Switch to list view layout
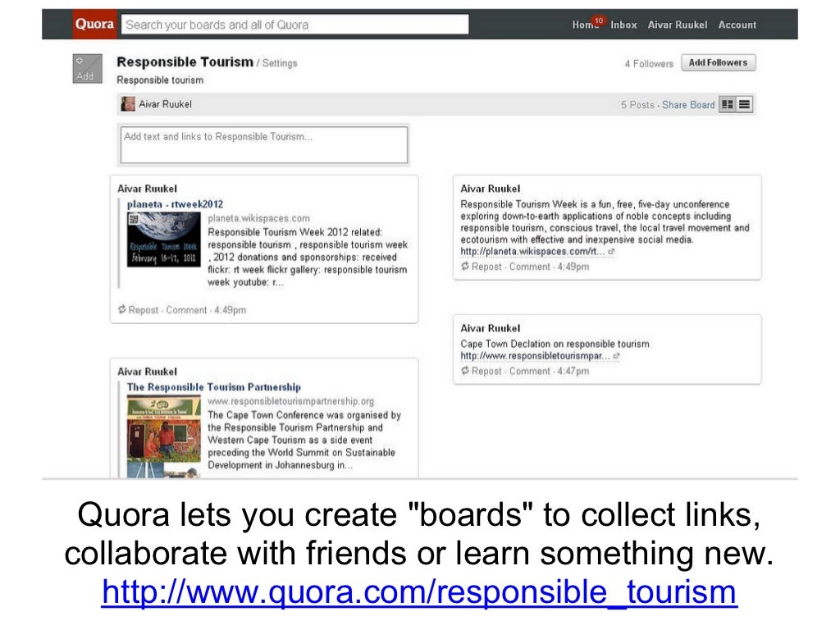 pyautogui.click(x=745, y=104)
